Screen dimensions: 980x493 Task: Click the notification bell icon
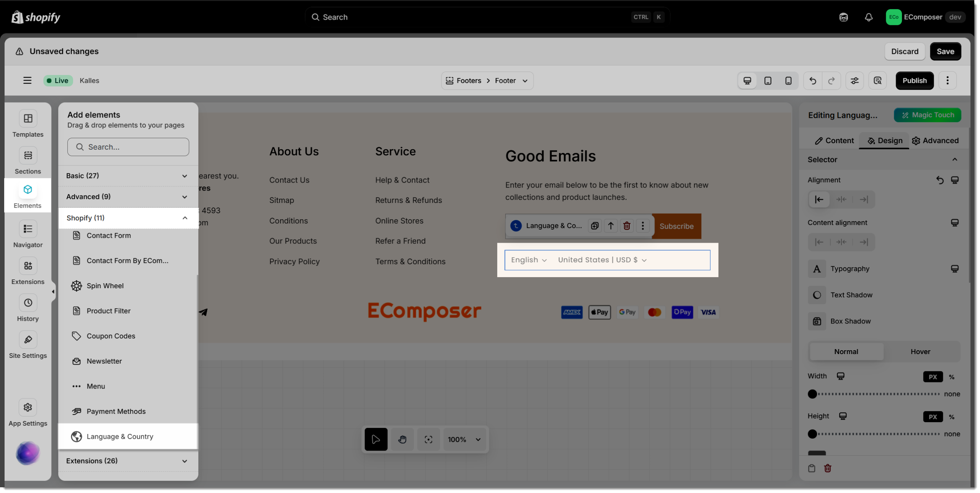(869, 17)
